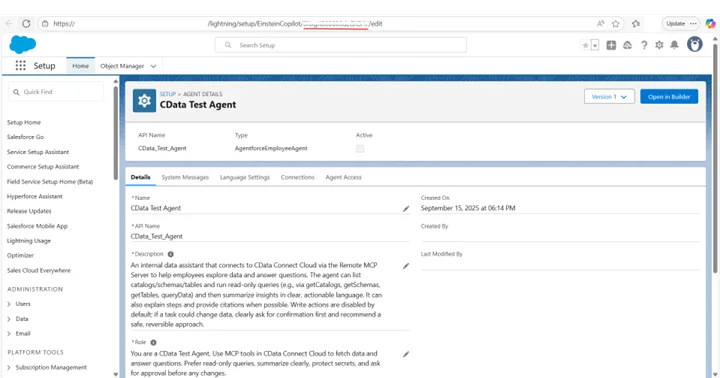Switch to the System Messages tab
The width and height of the screenshot is (720, 378).
pyautogui.click(x=185, y=177)
